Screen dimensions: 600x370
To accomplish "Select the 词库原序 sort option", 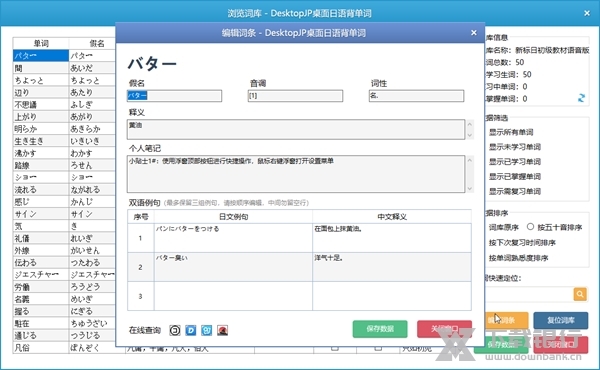I will [x=504, y=227].
